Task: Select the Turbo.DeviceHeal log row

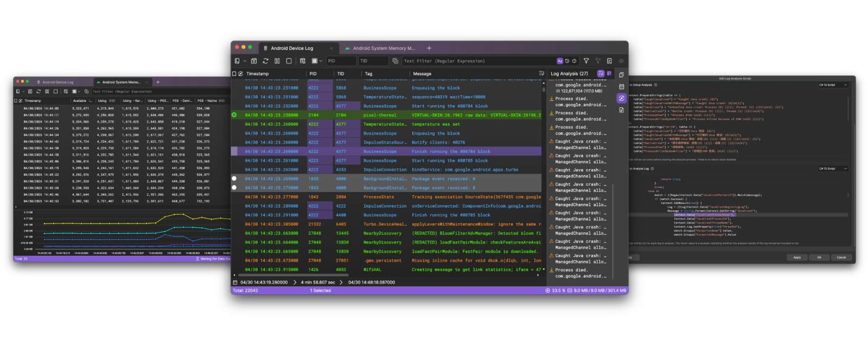Action: (x=386, y=224)
